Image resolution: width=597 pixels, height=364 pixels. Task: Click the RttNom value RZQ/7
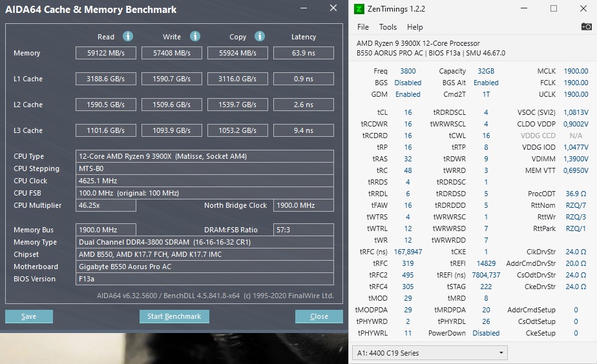point(576,205)
